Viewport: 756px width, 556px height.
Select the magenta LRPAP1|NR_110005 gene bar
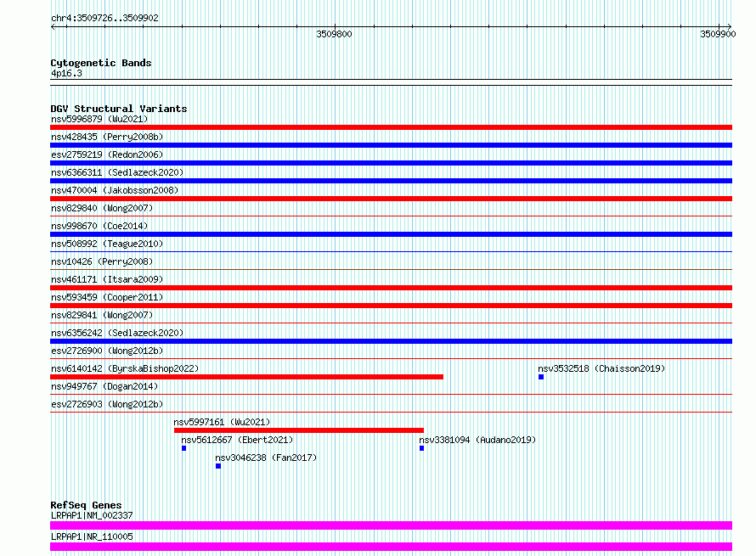coord(391,547)
